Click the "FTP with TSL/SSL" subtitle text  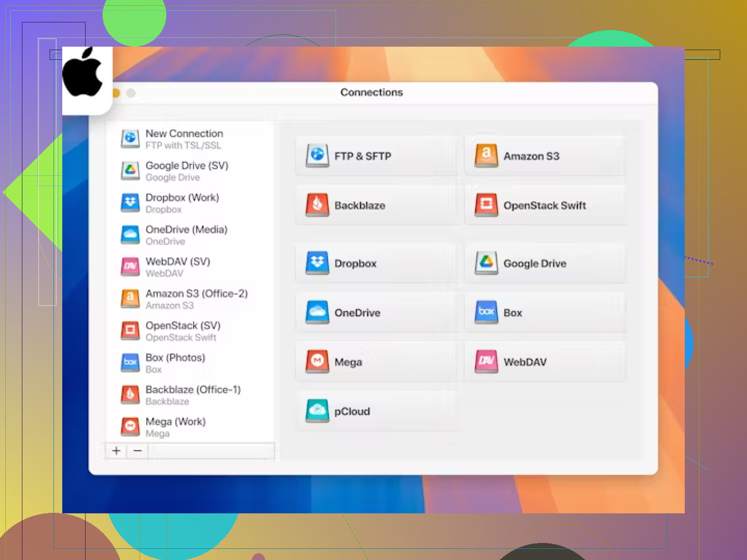click(183, 145)
